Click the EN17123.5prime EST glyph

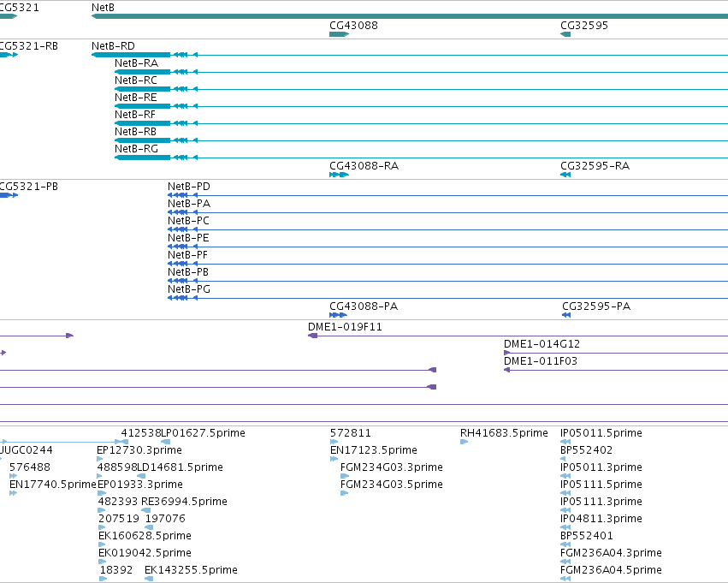coord(334,459)
